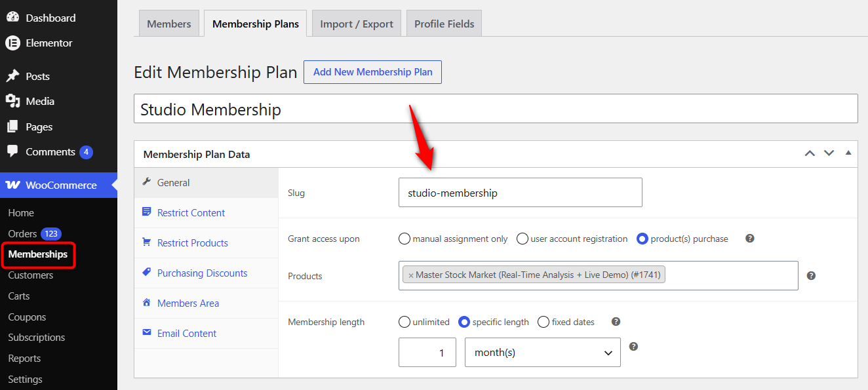Open the Purchasing Discounts section
Screen dimensions: 868x390
(206, 273)
